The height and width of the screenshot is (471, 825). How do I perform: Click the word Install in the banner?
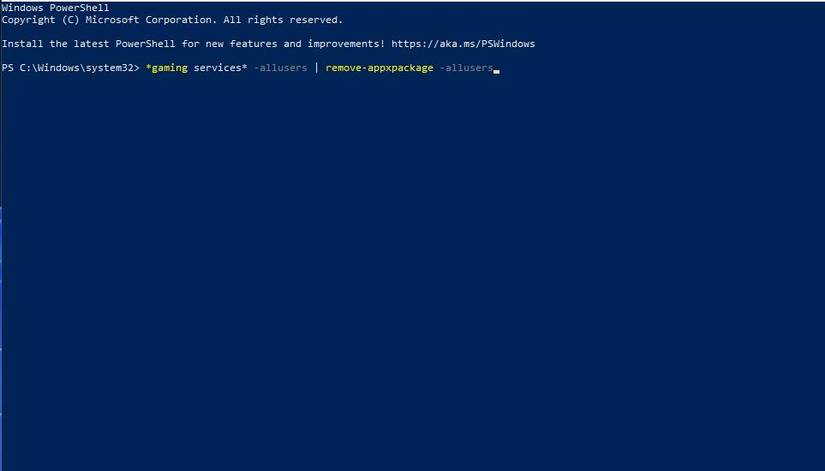(x=23, y=44)
